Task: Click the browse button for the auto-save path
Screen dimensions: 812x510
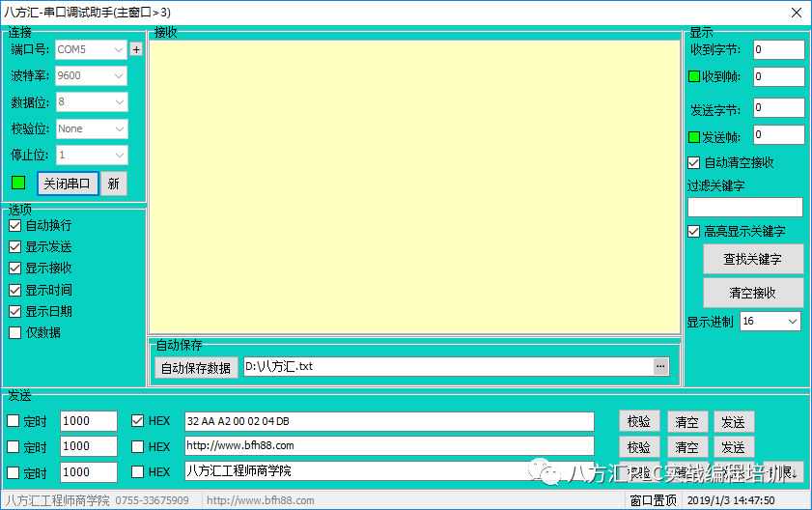Action: 660,367
